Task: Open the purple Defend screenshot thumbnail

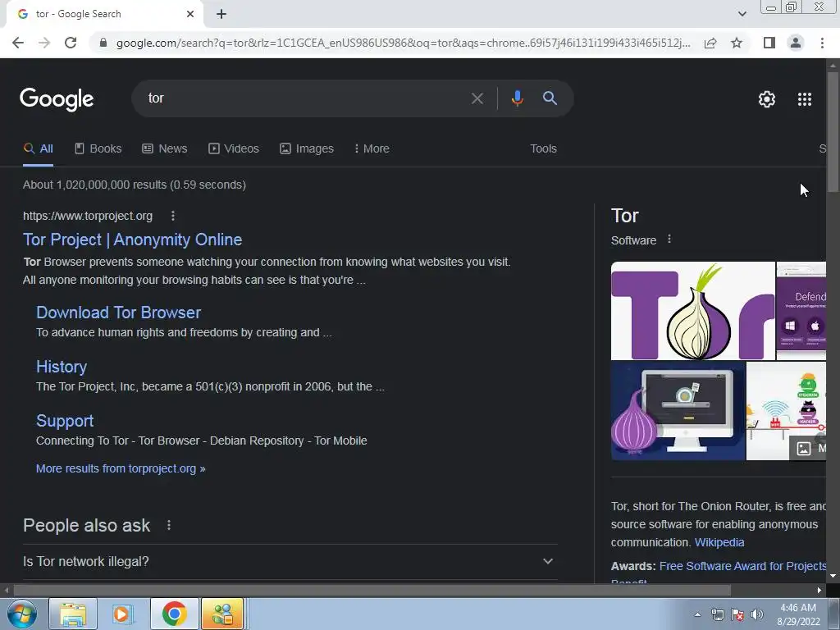Action: coord(801,311)
